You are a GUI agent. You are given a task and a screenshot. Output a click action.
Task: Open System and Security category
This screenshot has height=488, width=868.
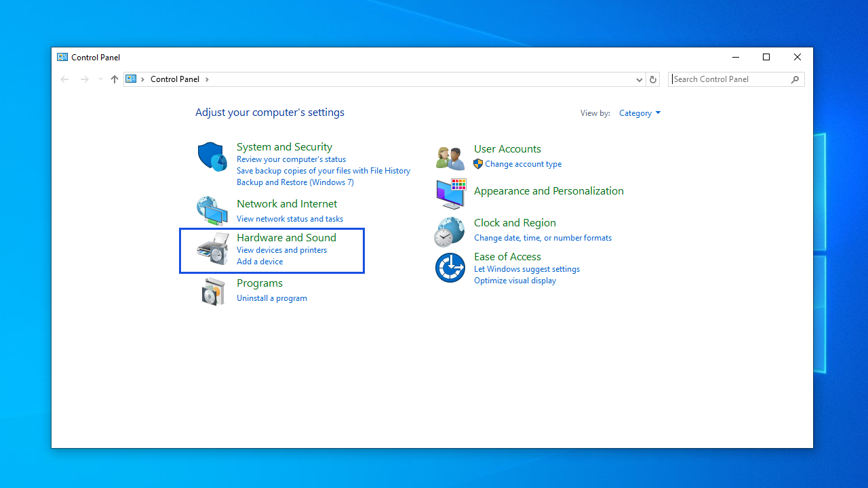click(x=284, y=146)
